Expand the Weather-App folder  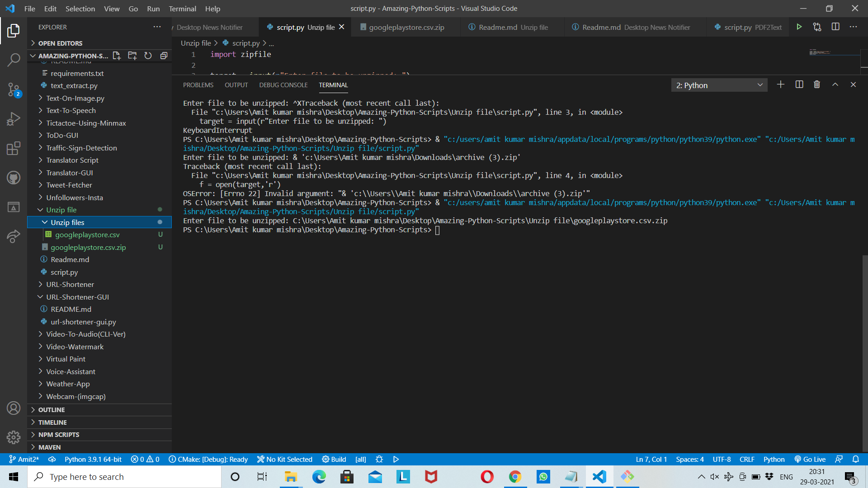click(x=68, y=384)
